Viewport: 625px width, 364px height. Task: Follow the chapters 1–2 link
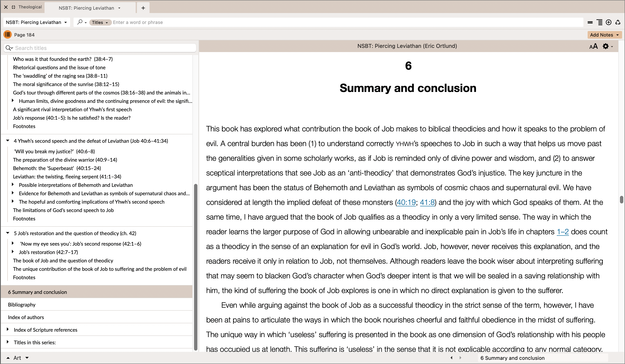pyautogui.click(x=562, y=232)
